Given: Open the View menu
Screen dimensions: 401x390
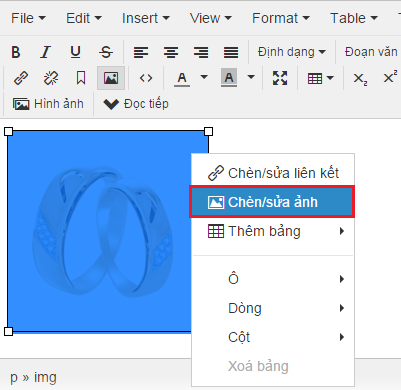Looking at the screenshot, I should (210, 18).
